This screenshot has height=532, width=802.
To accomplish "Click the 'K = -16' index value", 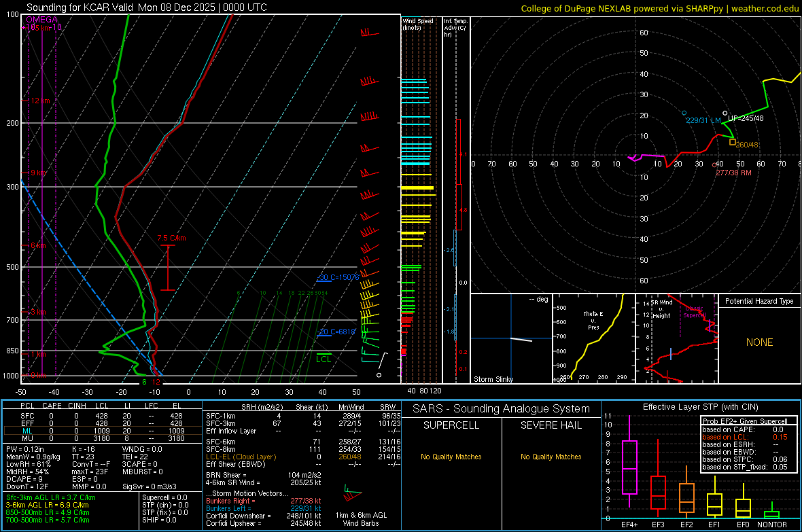I will coord(84,449).
